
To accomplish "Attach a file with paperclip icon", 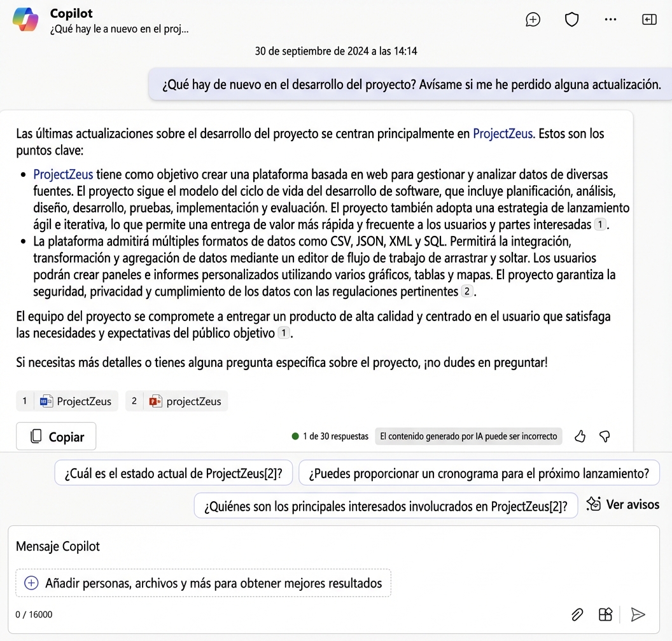I will pyautogui.click(x=577, y=614).
